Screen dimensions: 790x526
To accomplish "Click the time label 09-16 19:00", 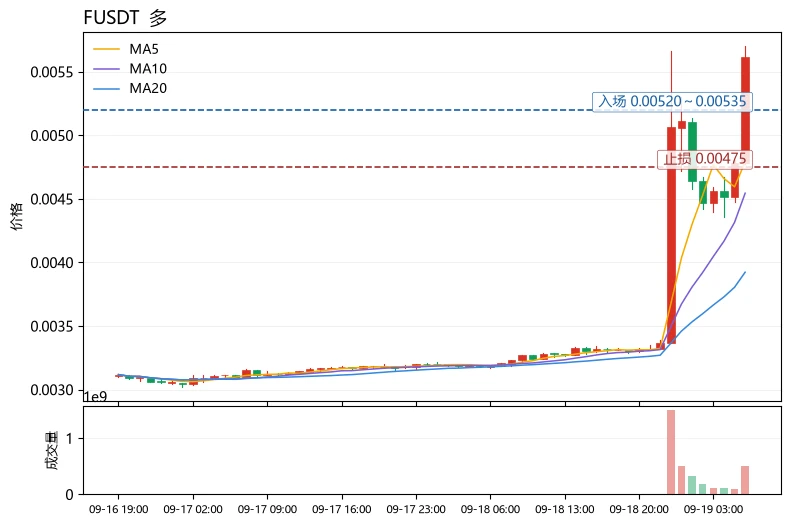I will coord(118,509).
